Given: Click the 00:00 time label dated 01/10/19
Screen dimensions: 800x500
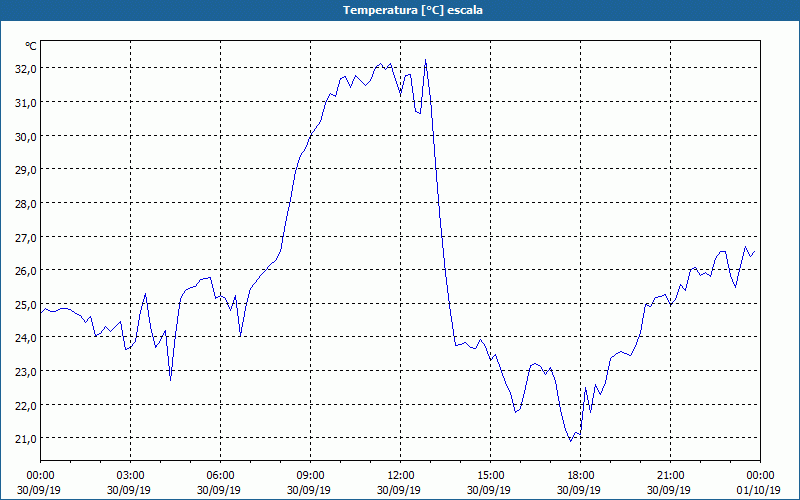Looking at the screenshot, I should 761,475.
